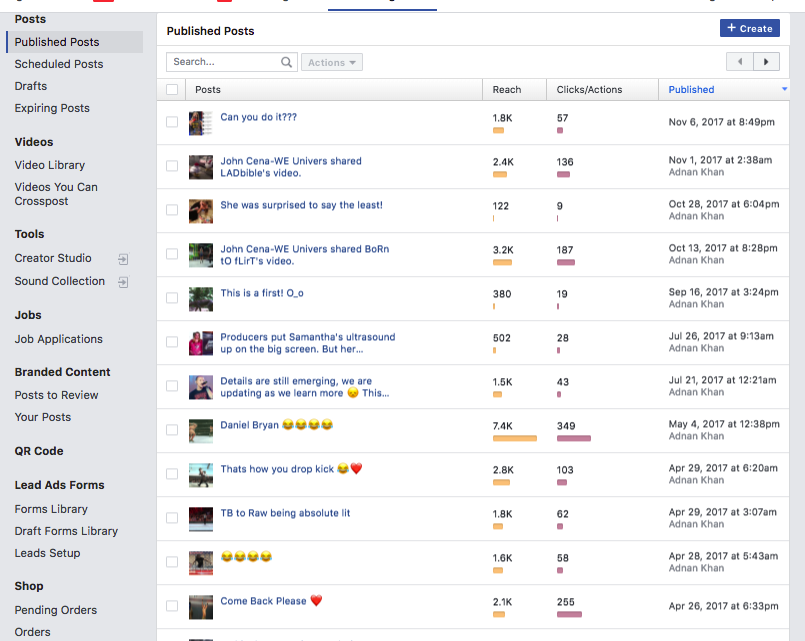This screenshot has width=805, height=641.
Task: Open 'Daniel Bryan' post link
Action: [x=277, y=425]
